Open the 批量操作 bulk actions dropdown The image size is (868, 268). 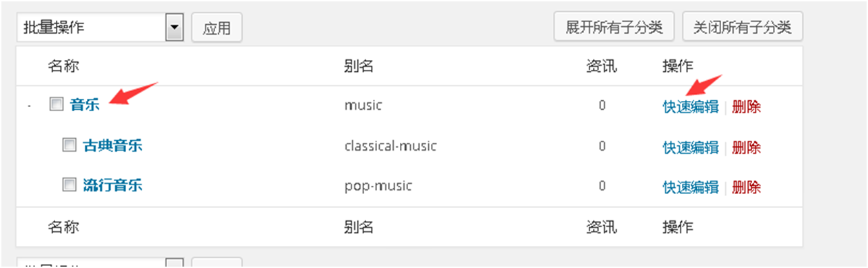(99, 28)
